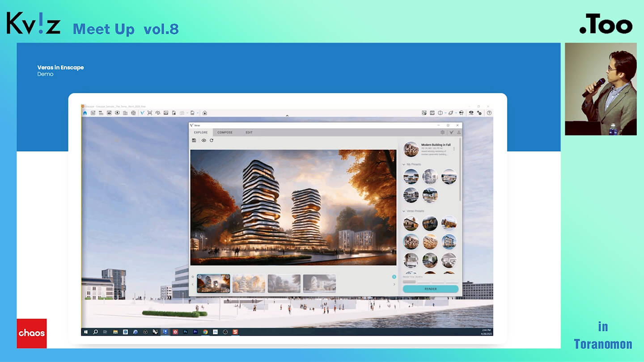Viewport: 644px width, 362px height.
Task: Switch to the COMPOSE tab
Action: click(x=225, y=132)
